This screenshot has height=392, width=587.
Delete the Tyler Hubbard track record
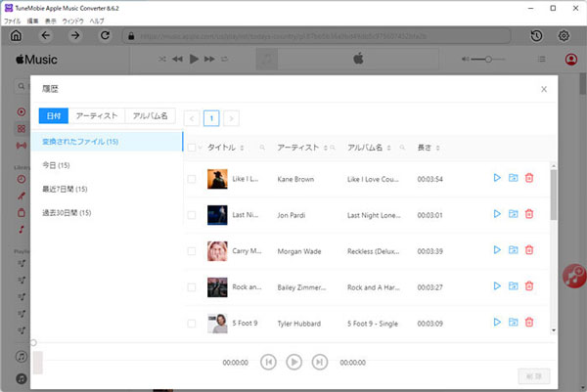pos(529,322)
